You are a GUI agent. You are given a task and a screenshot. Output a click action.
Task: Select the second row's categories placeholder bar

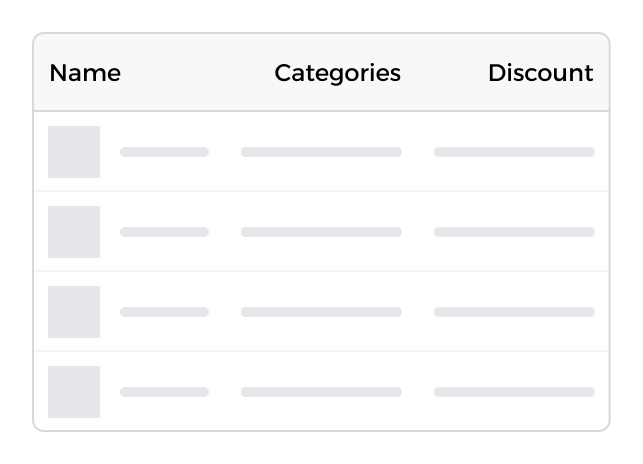321,232
